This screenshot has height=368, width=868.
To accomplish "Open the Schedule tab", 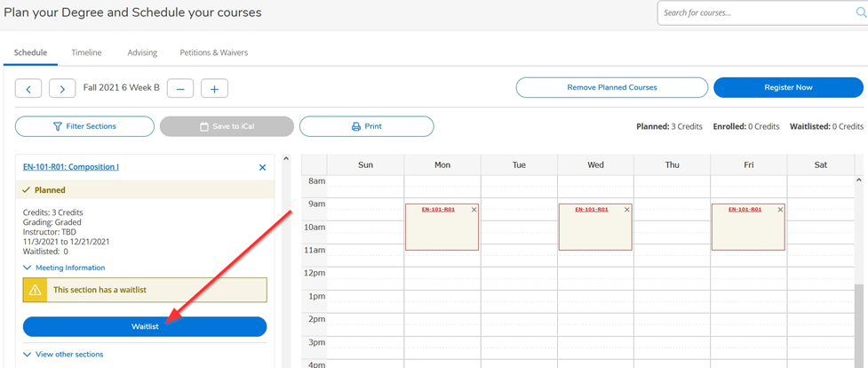I will click(30, 52).
